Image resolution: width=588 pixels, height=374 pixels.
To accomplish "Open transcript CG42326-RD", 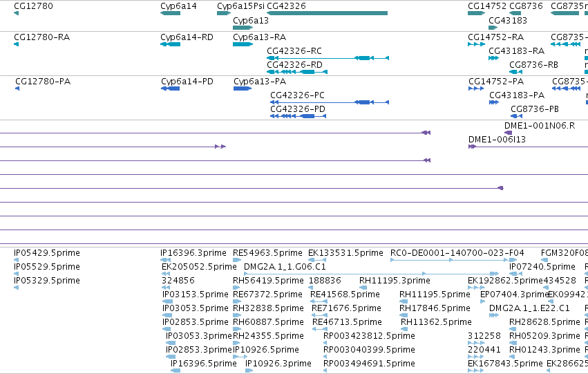I will click(294, 65).
